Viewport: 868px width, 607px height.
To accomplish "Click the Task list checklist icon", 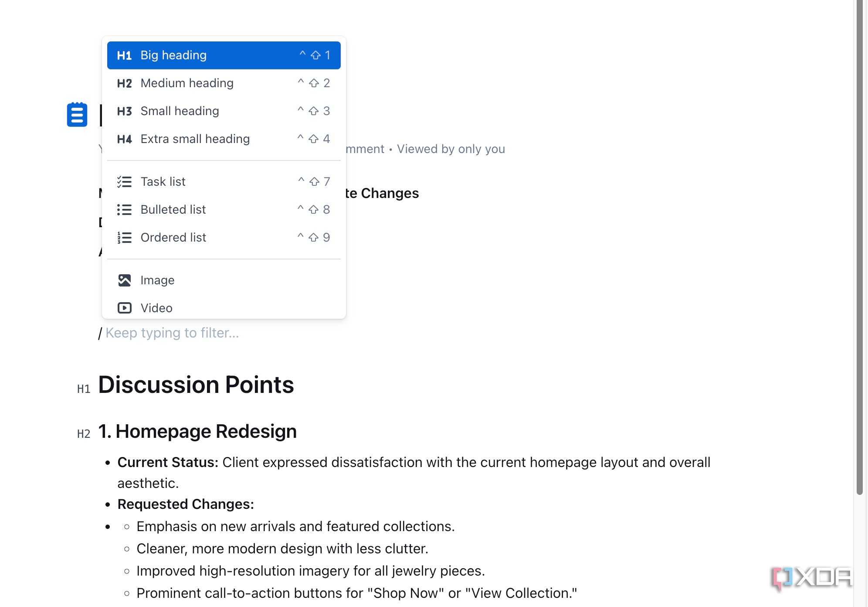I will coord(124,182).
